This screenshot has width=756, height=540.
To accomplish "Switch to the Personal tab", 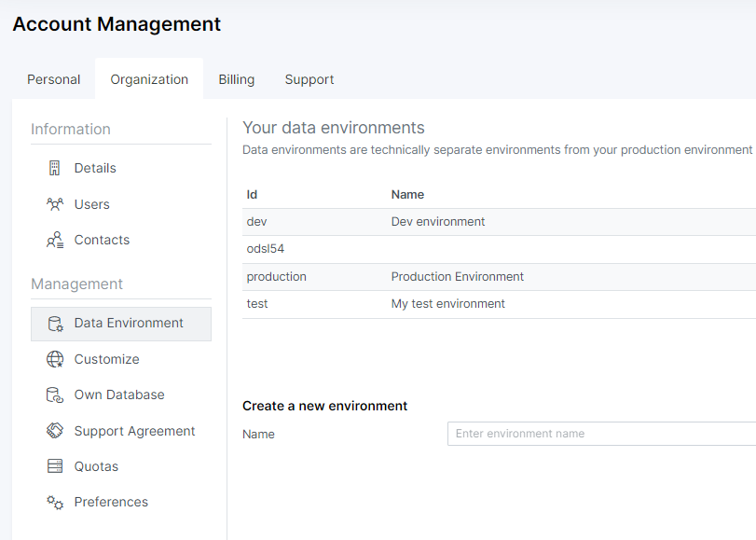I will pyautogui.click(x=53, y=79).
